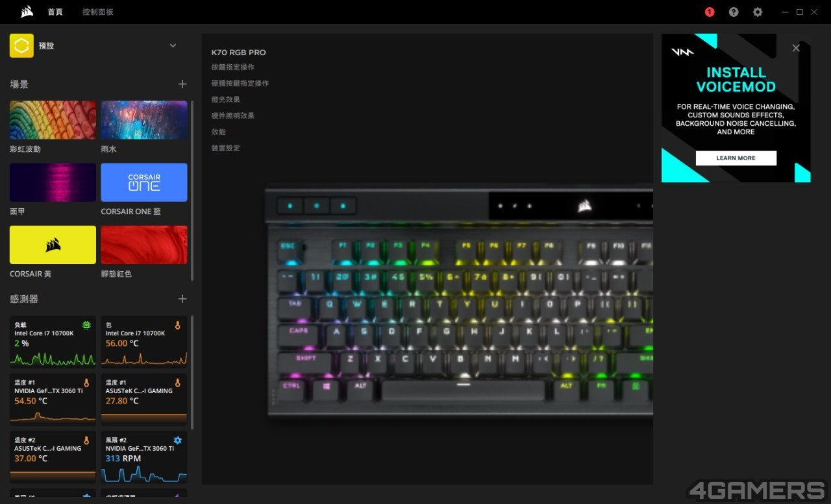Image resolution: width=831 pixels, height=504 pixels.
Task: Click the ASUSTeK 溫度 #1 thermometer icon
Action: 178,383
